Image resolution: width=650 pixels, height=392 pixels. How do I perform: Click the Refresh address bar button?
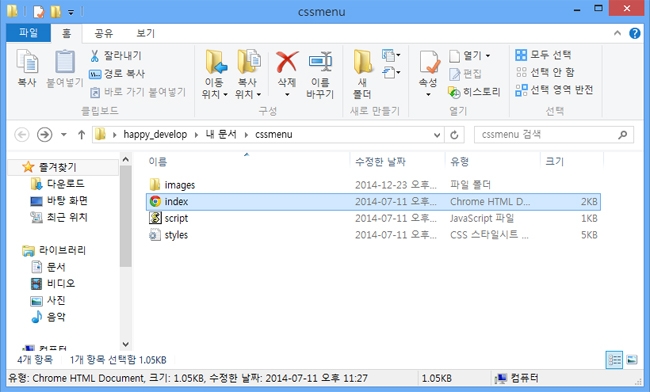pyautogui.click(x=454, y=135)
